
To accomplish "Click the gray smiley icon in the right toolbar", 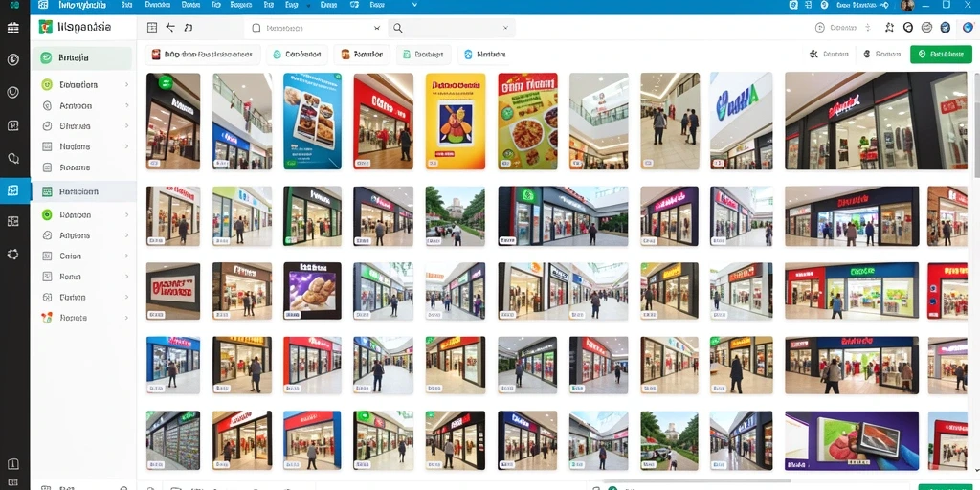I will coord(926,28).
